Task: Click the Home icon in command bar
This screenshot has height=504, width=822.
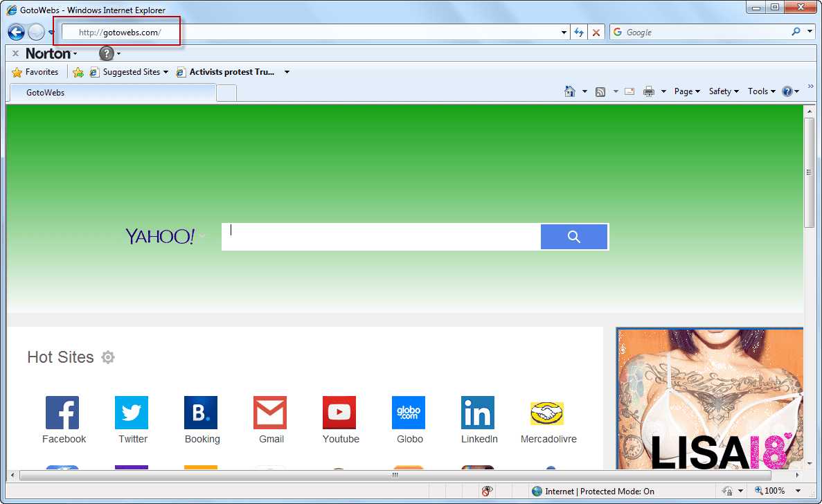Action: pyautogui.click(x=570, y=91)
